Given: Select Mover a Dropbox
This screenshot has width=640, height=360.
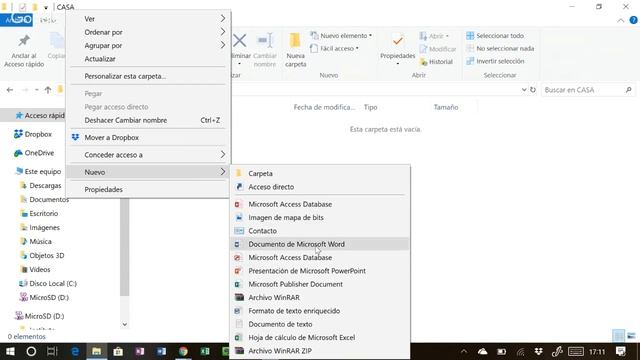Looking at the screenshot, I should pyautogui.click(x=148, y=138).
